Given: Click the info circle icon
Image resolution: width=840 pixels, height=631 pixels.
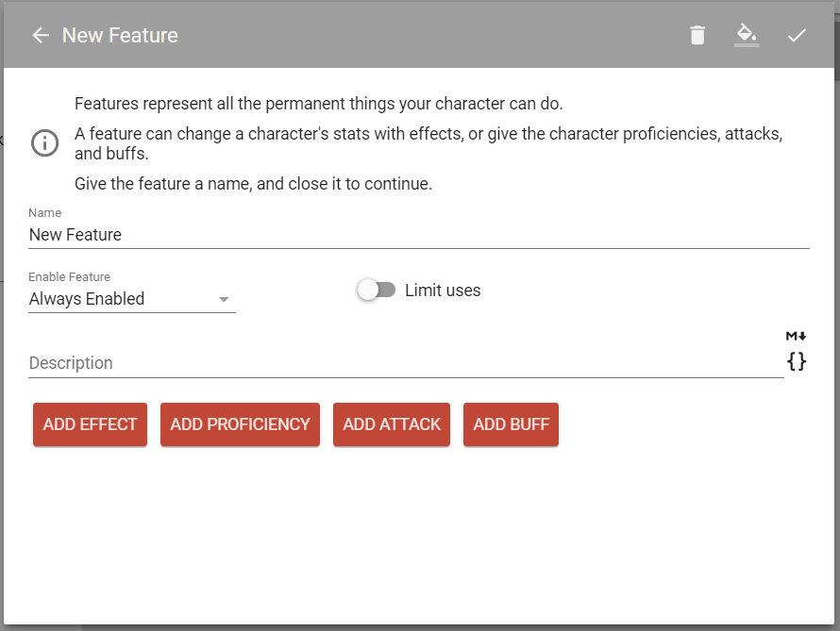Looking at the screenshot, I should [44, 143].
